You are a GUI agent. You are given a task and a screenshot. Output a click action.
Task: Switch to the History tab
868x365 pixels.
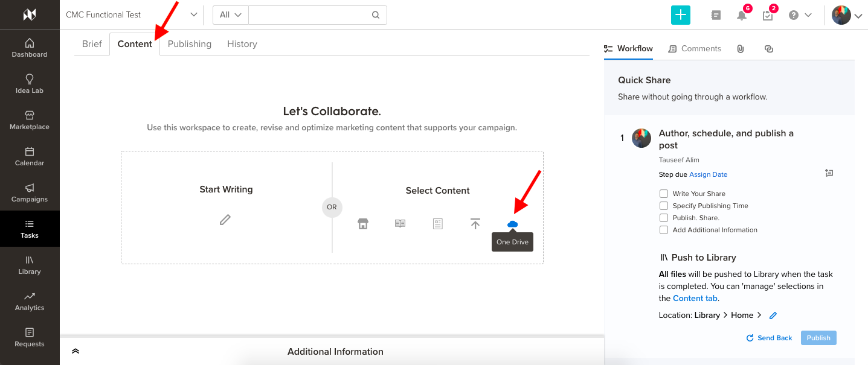pyautogui.click(x=242, y=44)
